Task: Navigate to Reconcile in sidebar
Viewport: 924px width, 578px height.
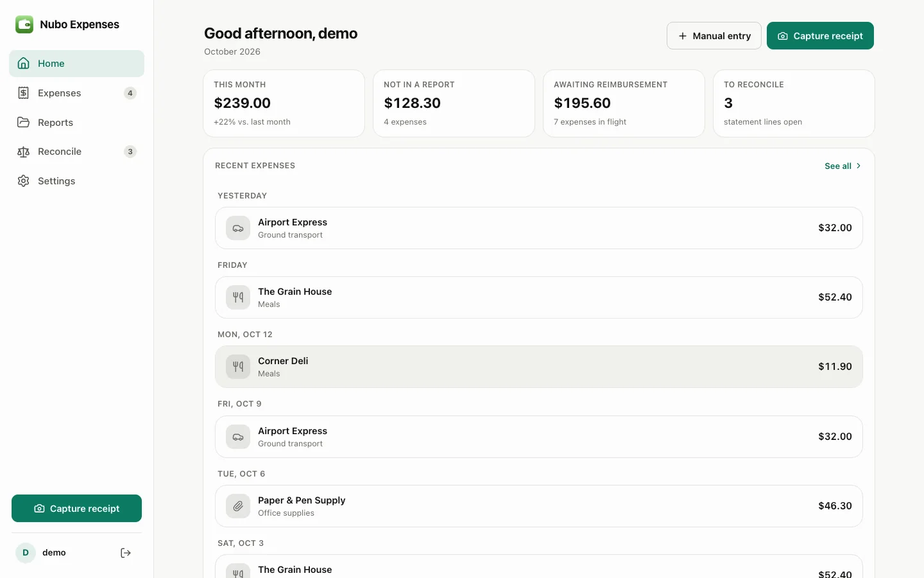Action: [x=76, y=152]
